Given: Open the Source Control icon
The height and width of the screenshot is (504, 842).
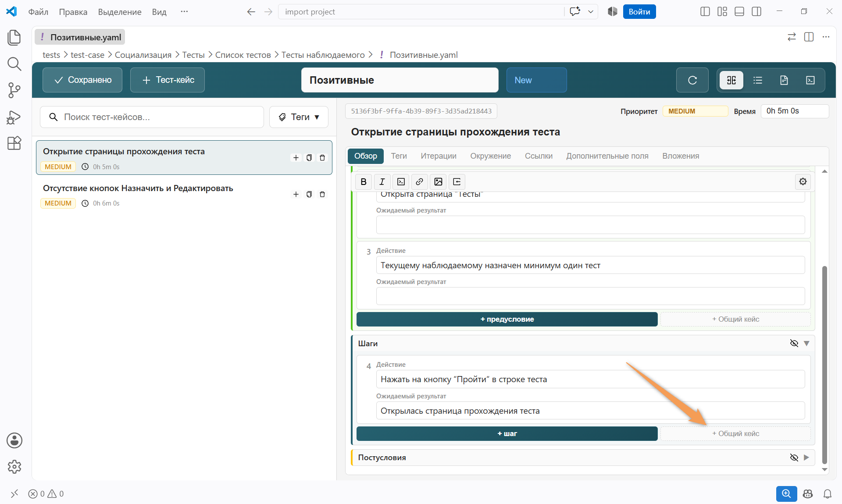Looking at the screenshot, I should [x=14, y=90].
